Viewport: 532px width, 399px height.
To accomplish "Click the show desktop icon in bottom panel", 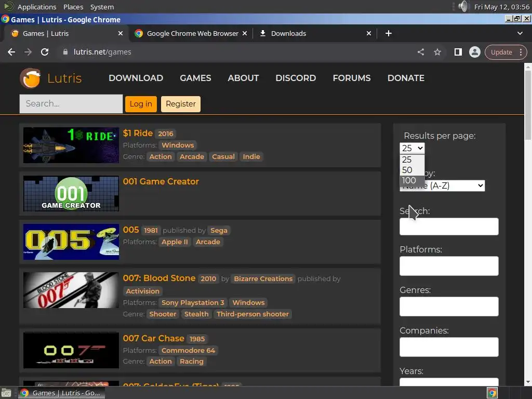I will tap(6, 393).
